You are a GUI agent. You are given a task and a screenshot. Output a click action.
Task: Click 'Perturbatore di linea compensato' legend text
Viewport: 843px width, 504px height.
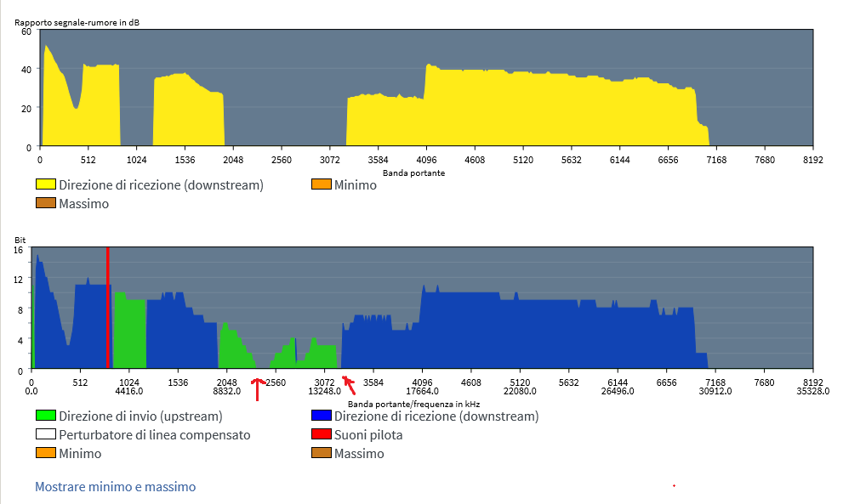tap(155, 434)
